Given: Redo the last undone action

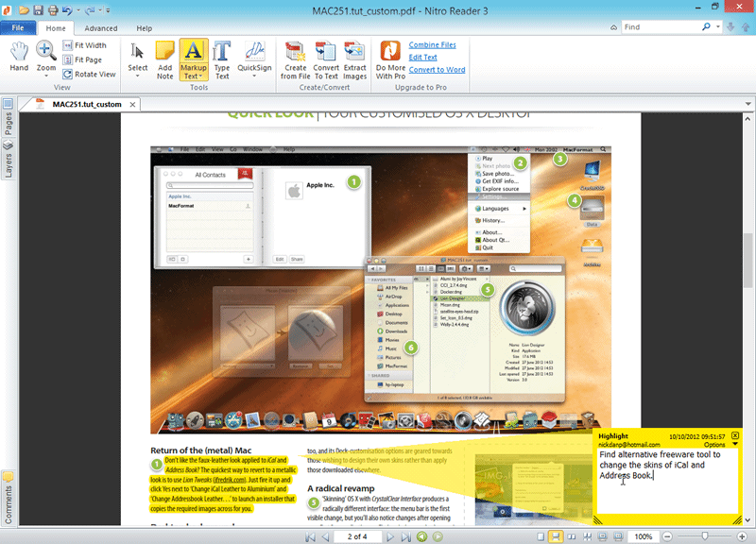Looking at the screenshot, I should pyautogui.click(x=90, y=9).
